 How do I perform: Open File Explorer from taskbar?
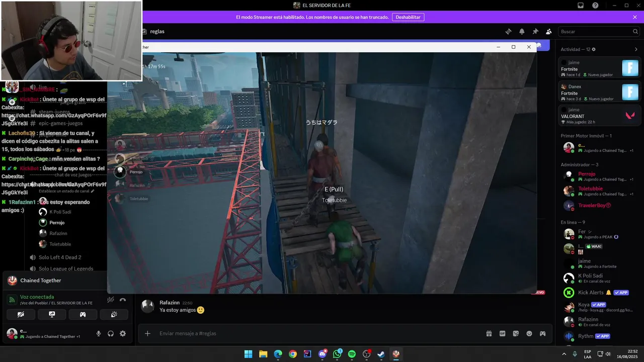coord(263,354)
